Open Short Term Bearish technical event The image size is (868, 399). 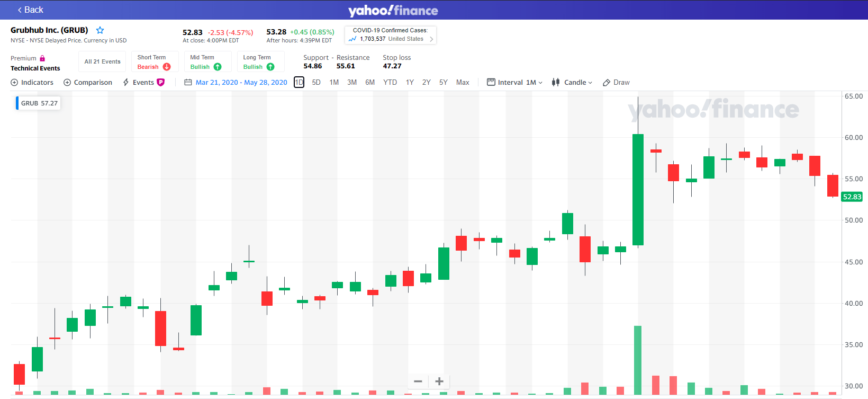pyautogui.click(x=155, y=61)
